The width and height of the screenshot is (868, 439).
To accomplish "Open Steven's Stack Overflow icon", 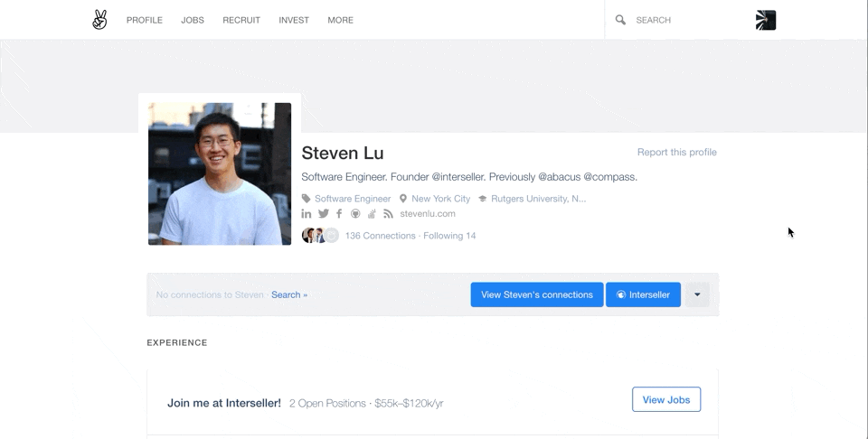I will coord(372,214).
